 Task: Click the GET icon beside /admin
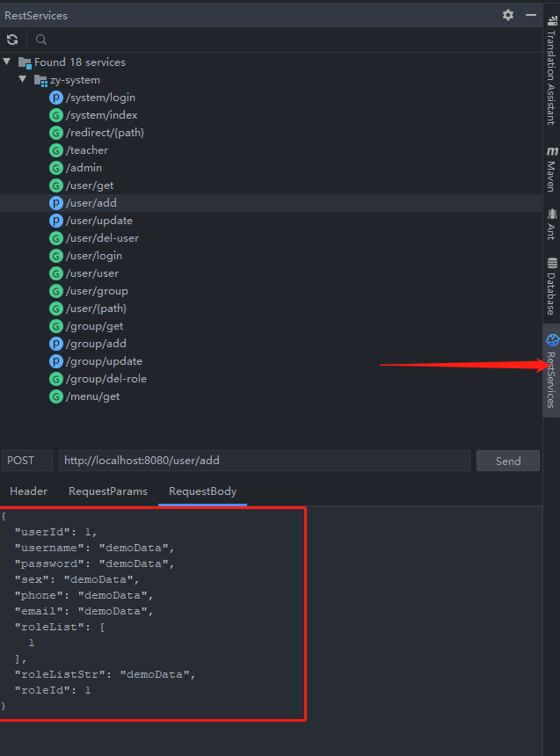(56, 168)
